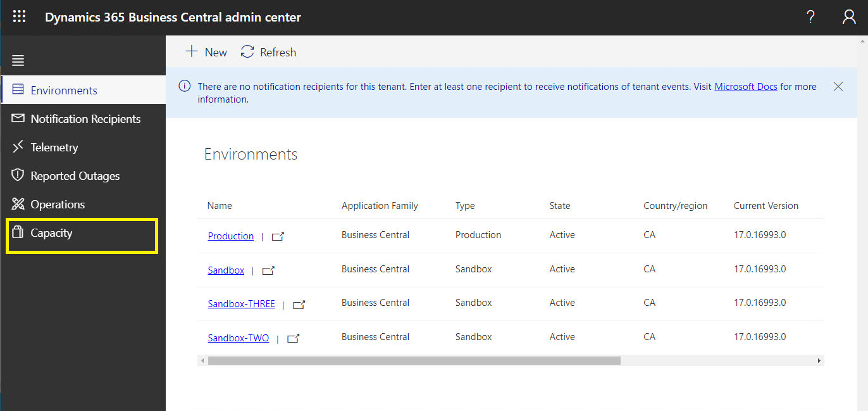
Task: Open the Sandbox-THREE environment link
Action: [x=241, y=303]
